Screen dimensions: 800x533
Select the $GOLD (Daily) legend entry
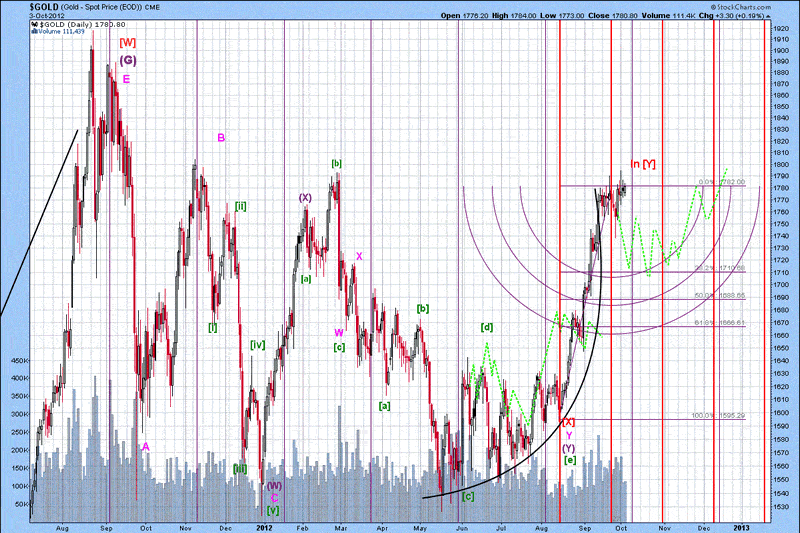pyautogui.click(x=74, y=23)
